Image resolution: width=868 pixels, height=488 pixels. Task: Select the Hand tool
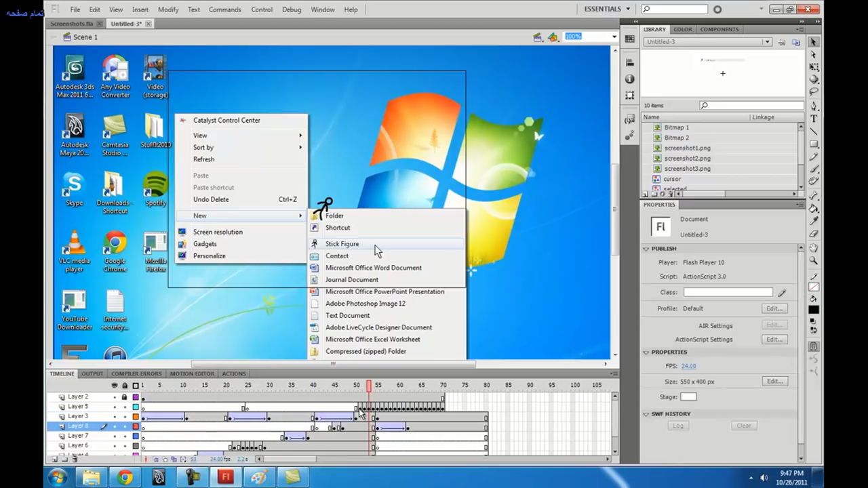[x=814, y=247]
